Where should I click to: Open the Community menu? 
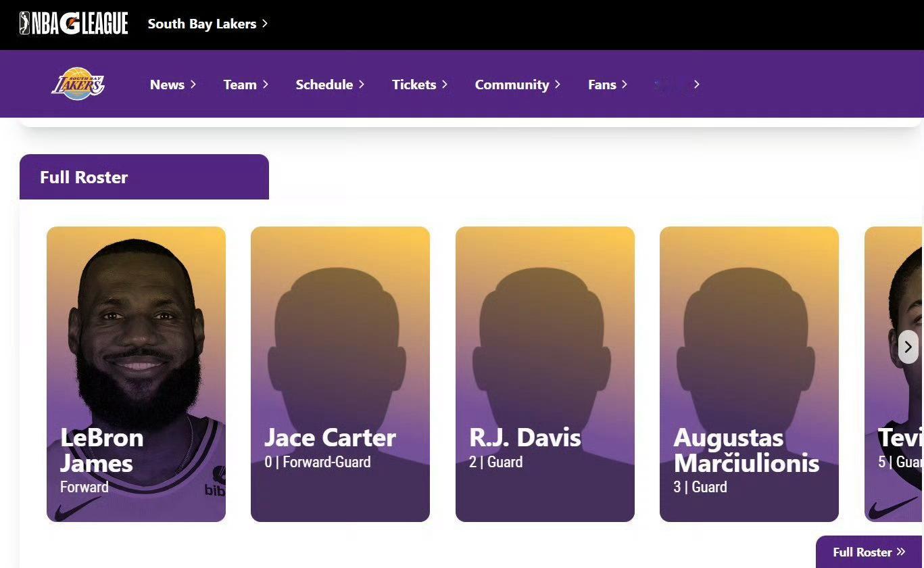click(518, 85)
